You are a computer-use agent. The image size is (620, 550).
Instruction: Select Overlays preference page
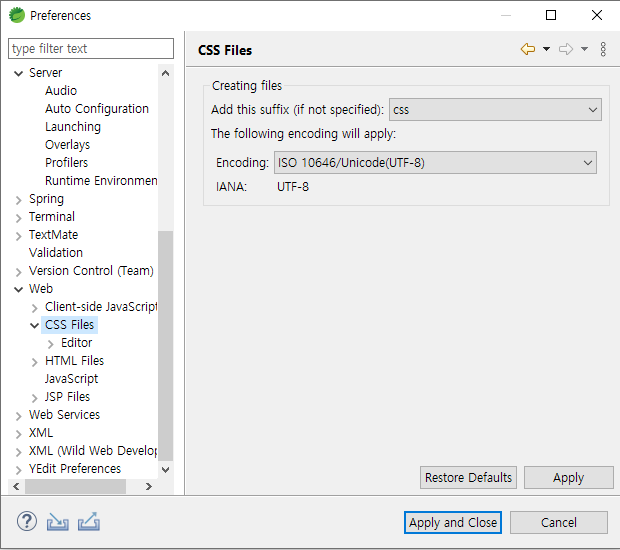(x=68, y=145)
